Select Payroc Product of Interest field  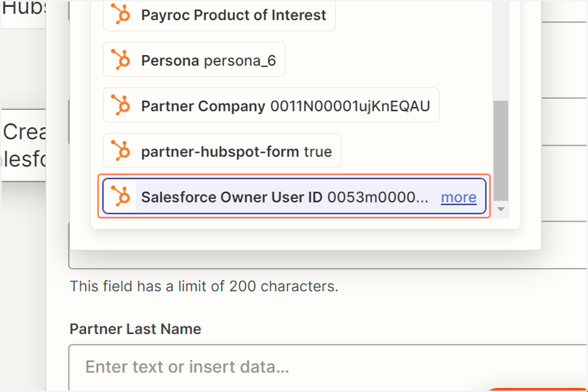coord(219,15)
